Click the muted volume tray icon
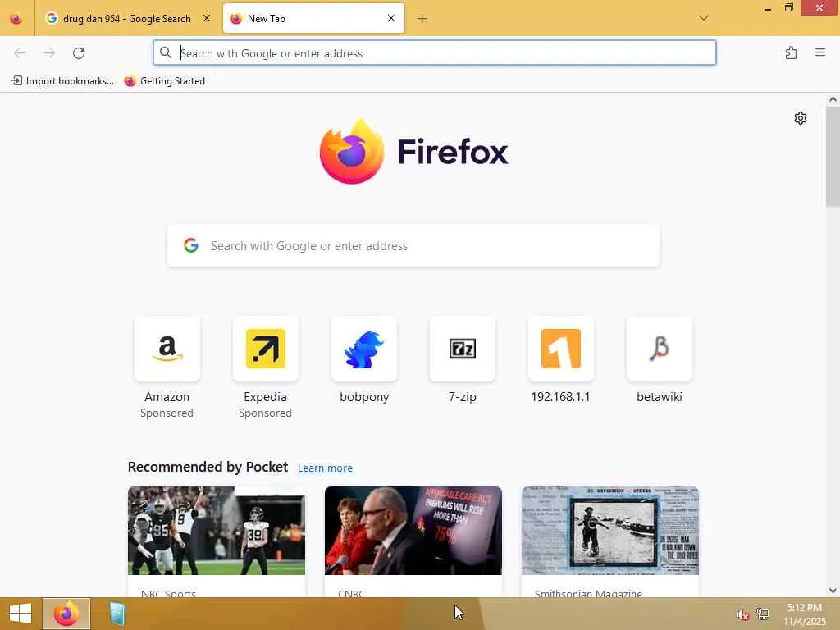The width and height of the screenshot is (840, 630). 742,614
